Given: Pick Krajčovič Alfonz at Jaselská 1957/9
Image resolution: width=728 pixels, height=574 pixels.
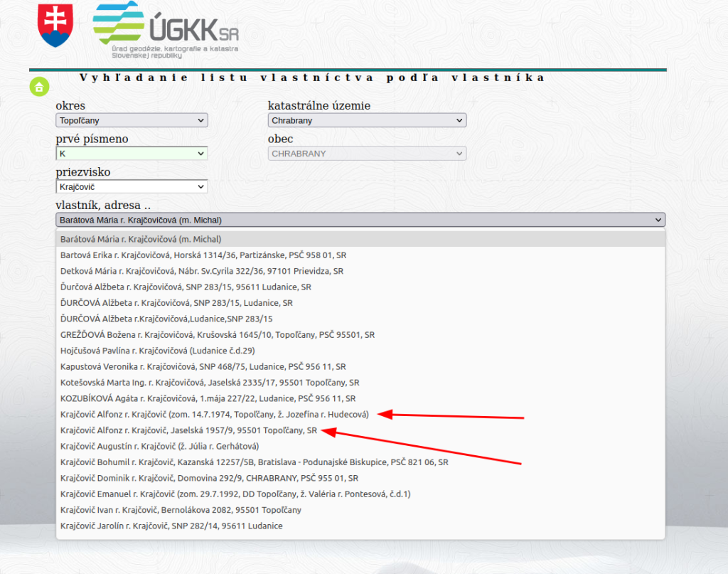Looking at the screenshot, I should 188,430.
